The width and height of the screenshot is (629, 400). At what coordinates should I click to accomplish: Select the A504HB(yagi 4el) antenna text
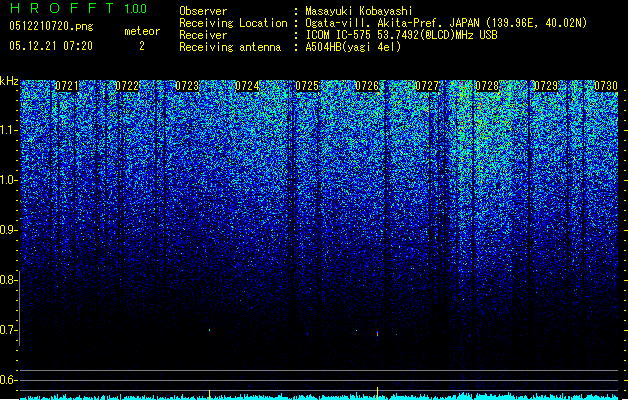click(353, 47)
